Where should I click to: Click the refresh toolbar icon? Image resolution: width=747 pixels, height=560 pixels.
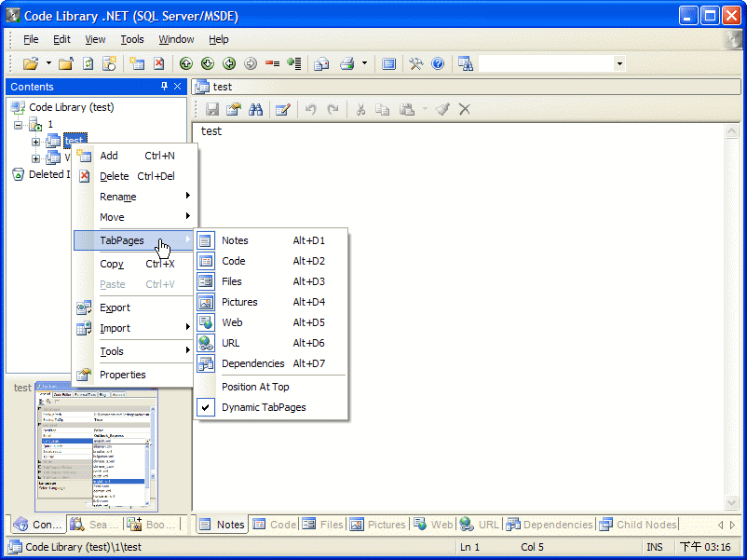(x=88, y=63)
